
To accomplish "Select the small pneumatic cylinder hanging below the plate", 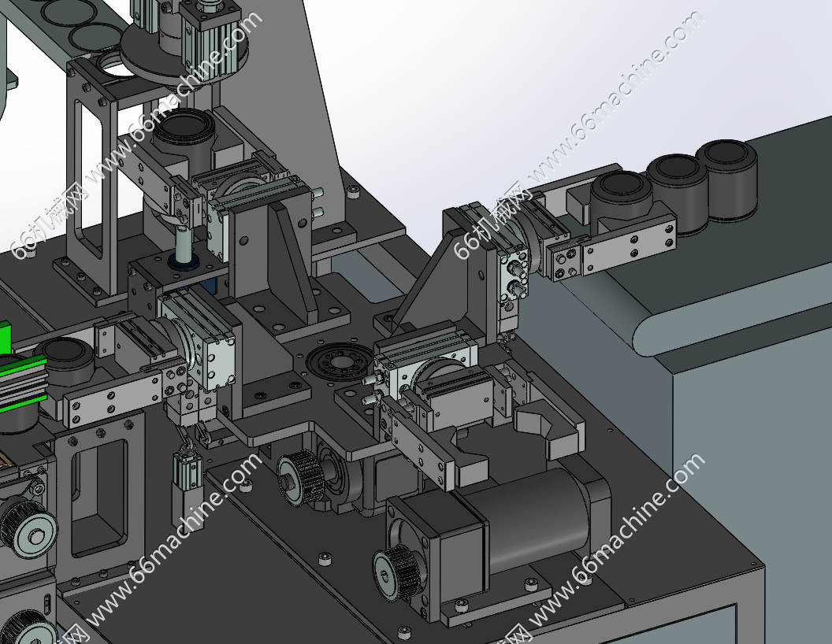I will pos(186,485).
